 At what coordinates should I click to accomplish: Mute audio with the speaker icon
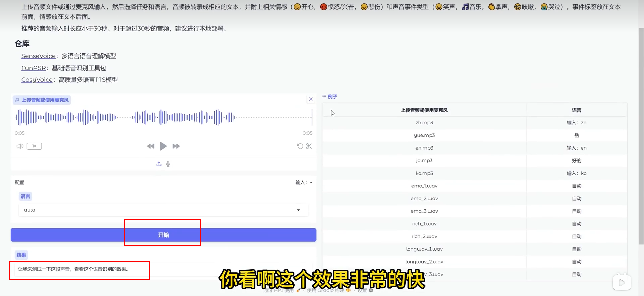click(x=20, y=146)
